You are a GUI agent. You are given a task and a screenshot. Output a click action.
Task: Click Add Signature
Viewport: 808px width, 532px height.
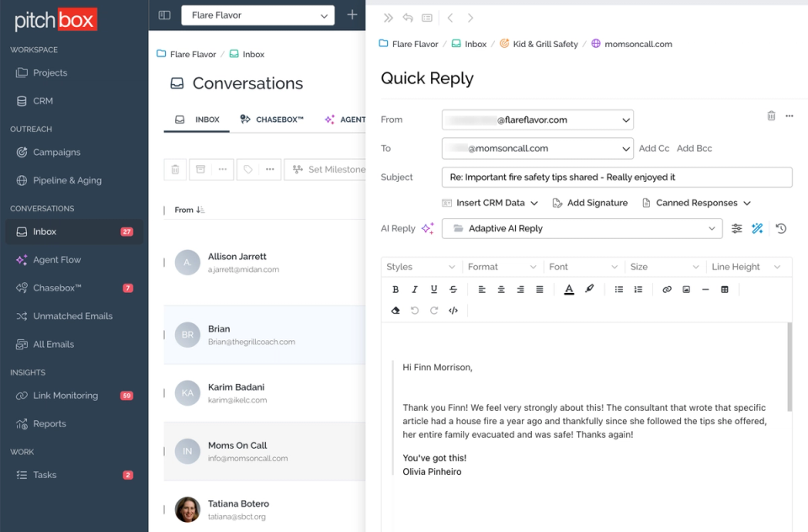(590, 203)
